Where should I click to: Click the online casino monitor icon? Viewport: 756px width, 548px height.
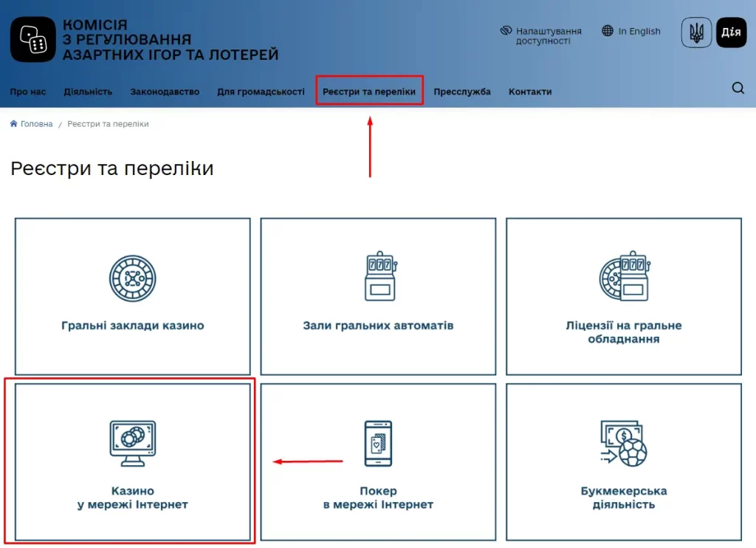(133, 443)
